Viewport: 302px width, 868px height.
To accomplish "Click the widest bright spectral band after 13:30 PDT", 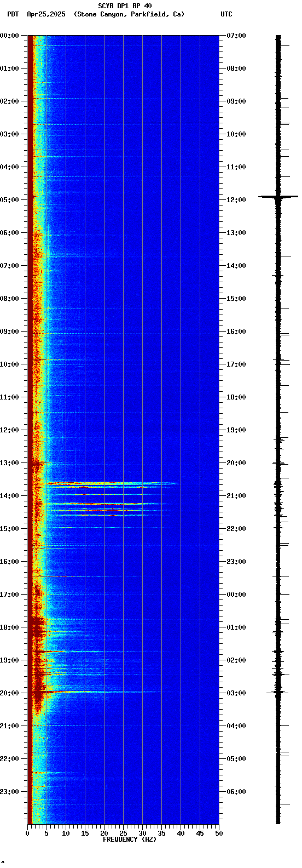I will (112, 483).
